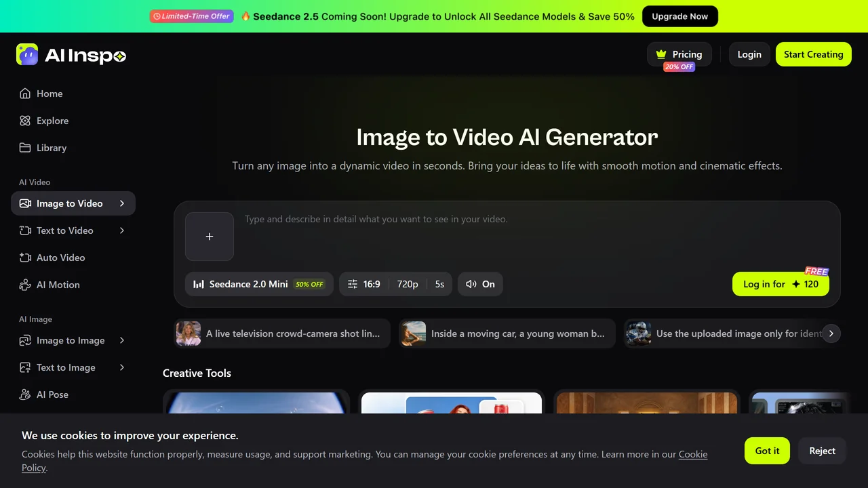This screenshot has width=868, height=488.
Task: Reject cookies button
Action: (822, 451)
